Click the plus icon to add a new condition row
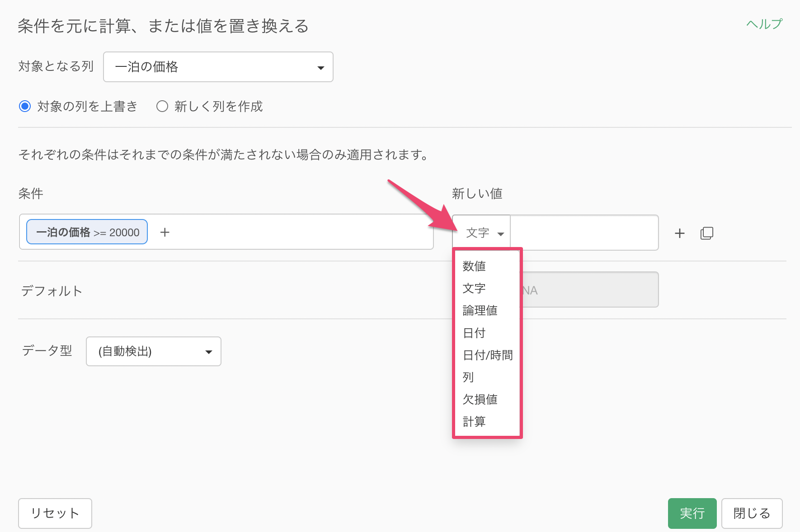The height and width of the screenshot is (532, 800). coord(679,233)
